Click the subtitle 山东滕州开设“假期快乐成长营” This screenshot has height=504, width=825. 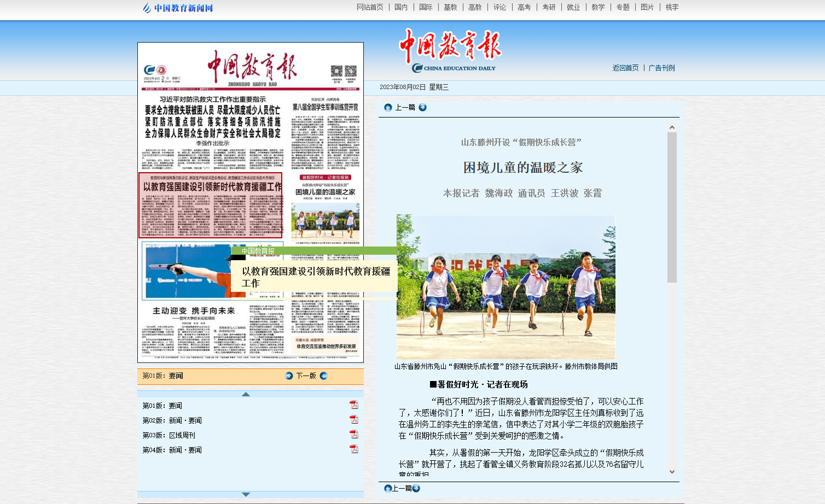(521, 142)
